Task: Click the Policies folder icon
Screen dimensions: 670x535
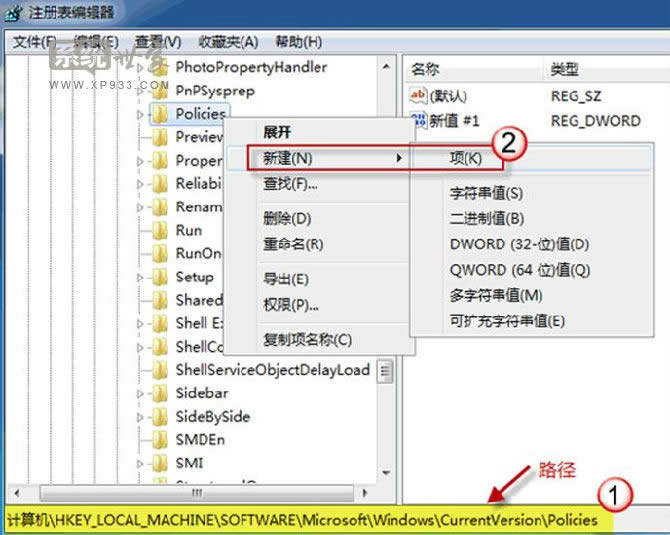Action: [159, 114]
